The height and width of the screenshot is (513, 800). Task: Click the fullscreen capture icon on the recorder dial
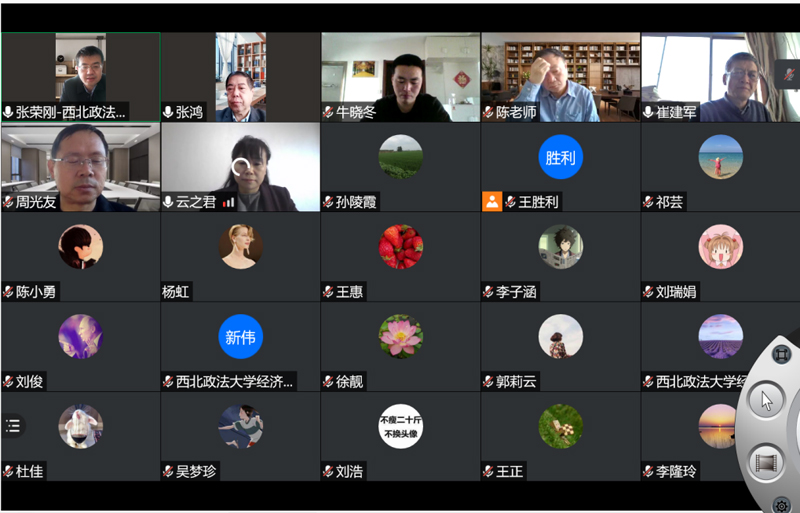(781, 354)
